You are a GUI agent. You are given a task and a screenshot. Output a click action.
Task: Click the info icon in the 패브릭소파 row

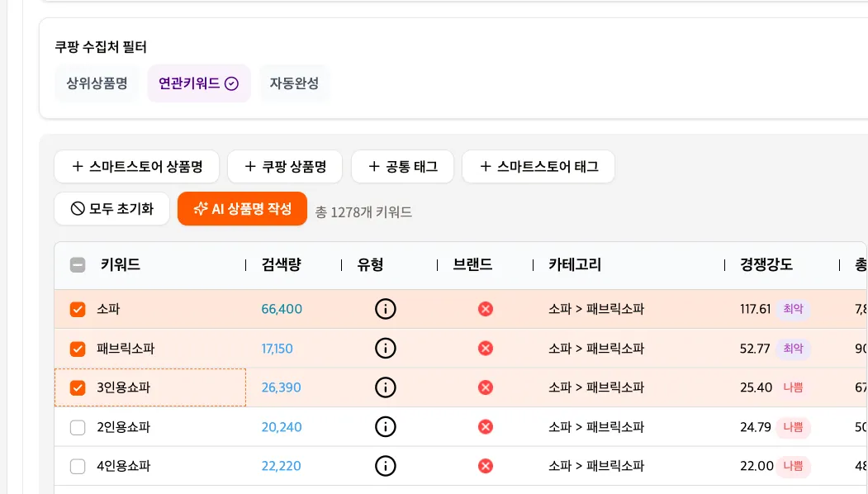tap(386, 349)
